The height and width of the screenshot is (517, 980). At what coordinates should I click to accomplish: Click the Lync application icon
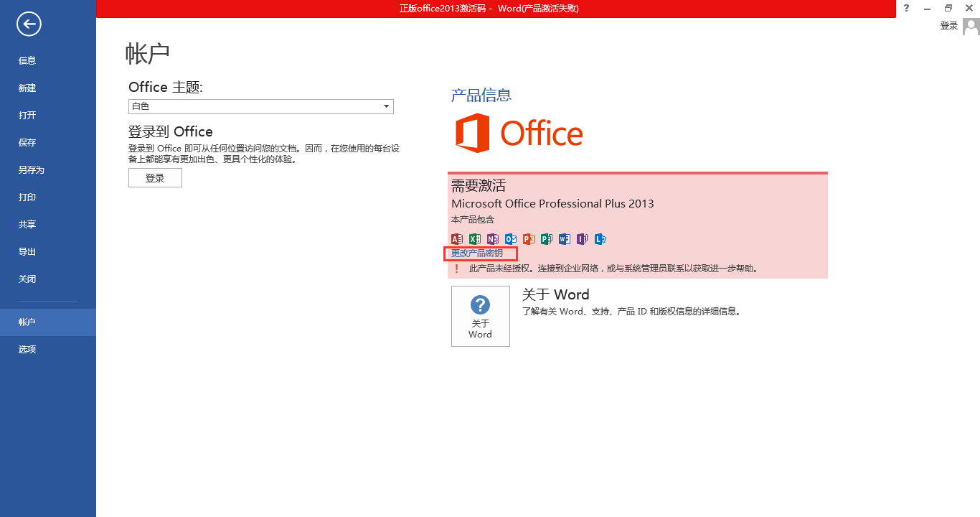click(600, 239)
